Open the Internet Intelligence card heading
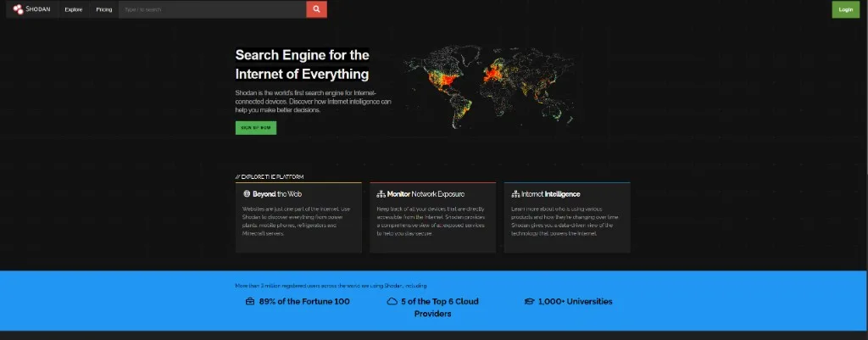This screenshot has width=868, height=340. [551, 194]
